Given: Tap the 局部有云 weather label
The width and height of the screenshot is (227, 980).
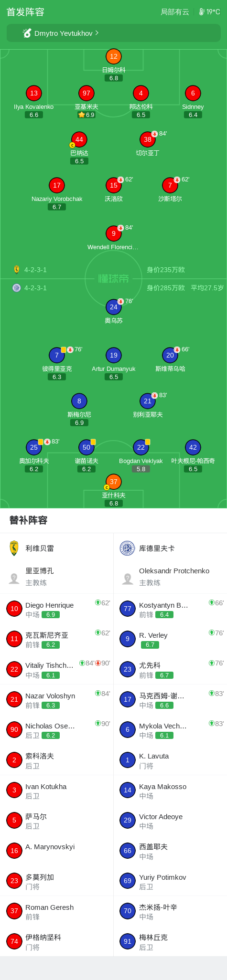Looking at the screenshot, I should coord(174,12).
